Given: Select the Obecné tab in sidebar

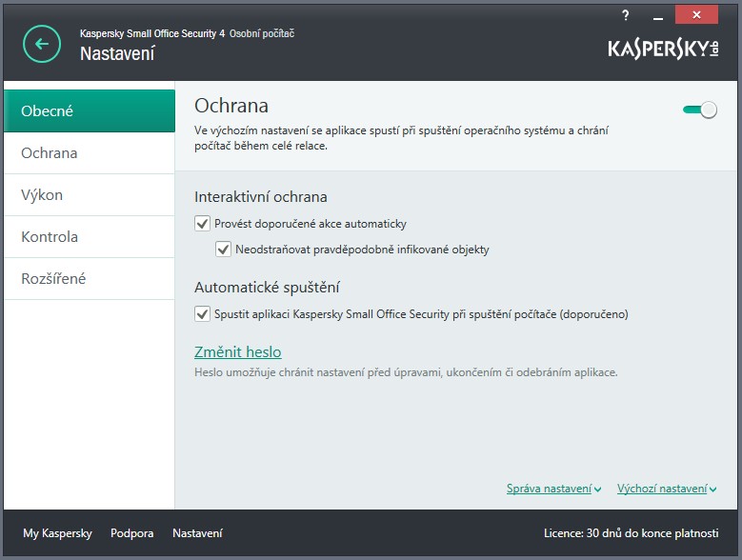Looking at the screenshot, I should tap(90, 110).
